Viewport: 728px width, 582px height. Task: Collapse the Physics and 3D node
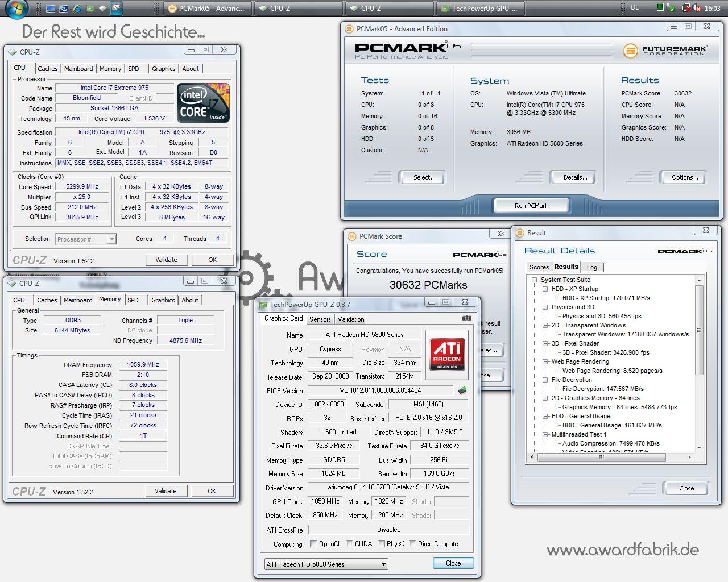(x=545, y=307)
